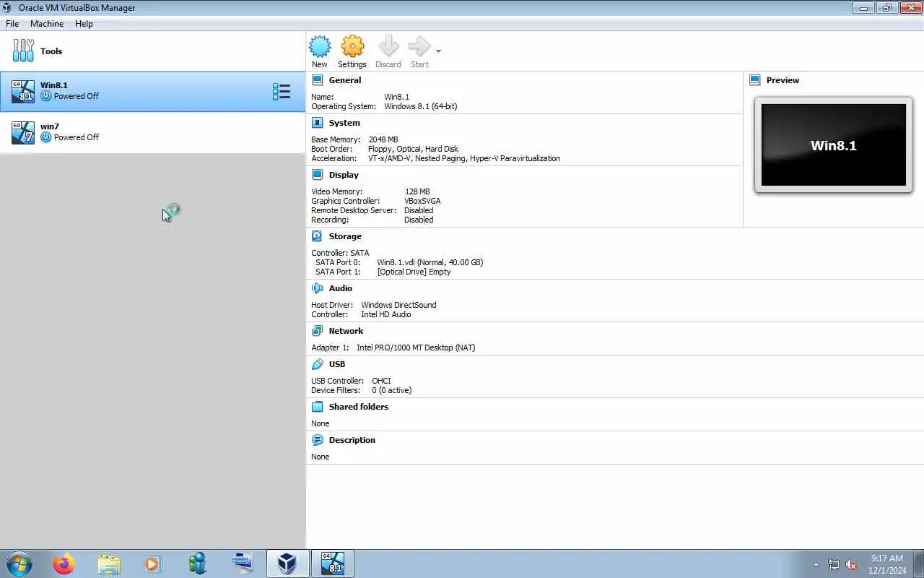Click the Win8.1 preview thumbnail

(833, 145)
